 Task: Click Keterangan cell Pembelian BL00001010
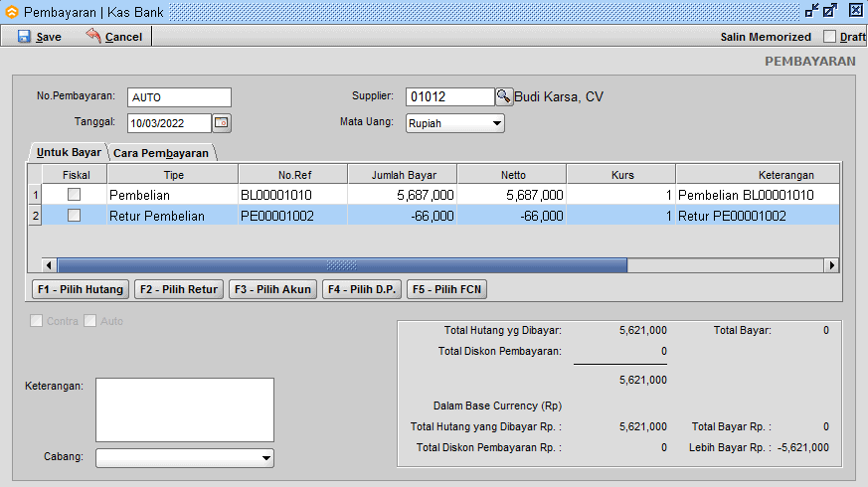758,195
